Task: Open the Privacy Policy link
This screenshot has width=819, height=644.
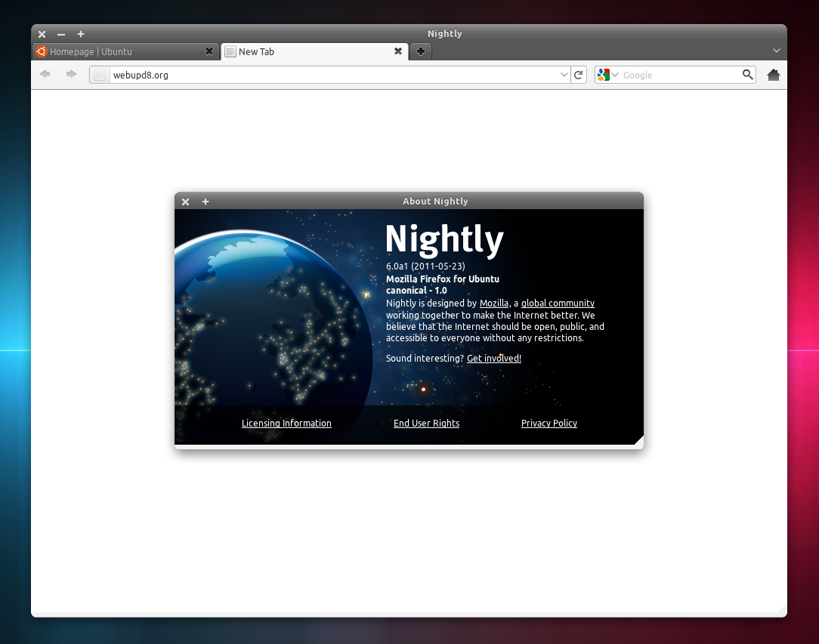Action: click(549, 424)
